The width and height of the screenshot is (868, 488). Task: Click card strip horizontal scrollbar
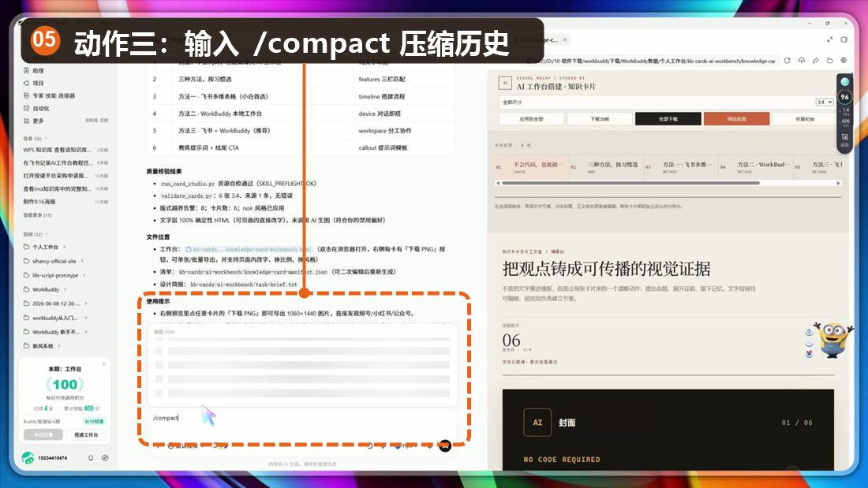630,183
